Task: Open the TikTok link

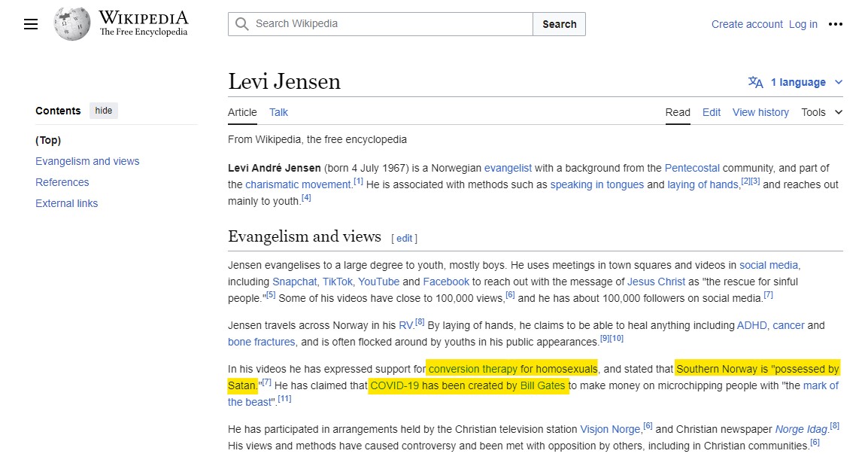Action: tap(338, 282)
